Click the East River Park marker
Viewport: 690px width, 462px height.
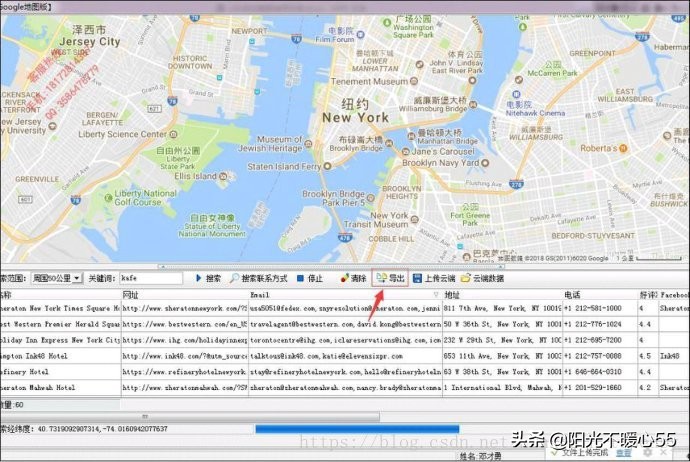tap(472, 81)
